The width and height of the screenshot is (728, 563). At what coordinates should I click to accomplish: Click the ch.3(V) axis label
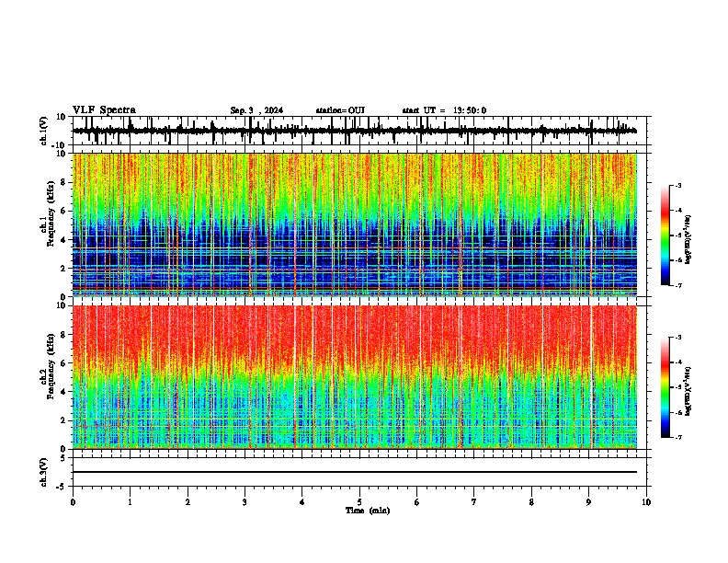[44, 472]
